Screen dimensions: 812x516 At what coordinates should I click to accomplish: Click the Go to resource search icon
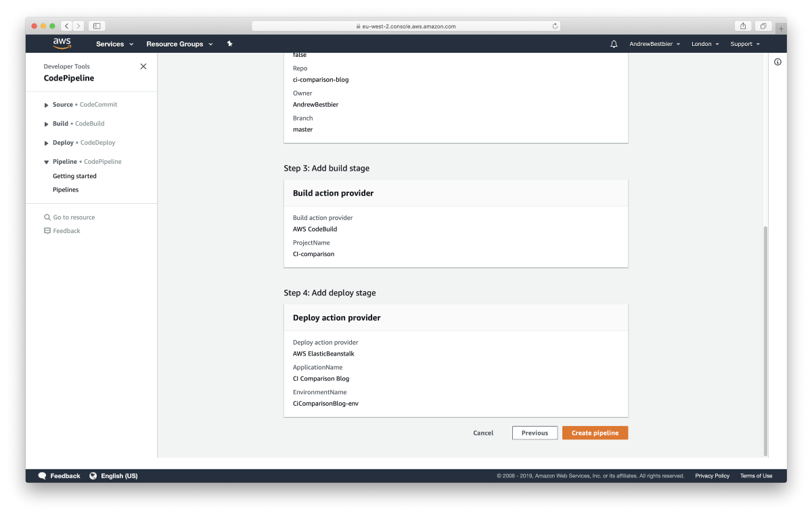click(x=47, y=217)
